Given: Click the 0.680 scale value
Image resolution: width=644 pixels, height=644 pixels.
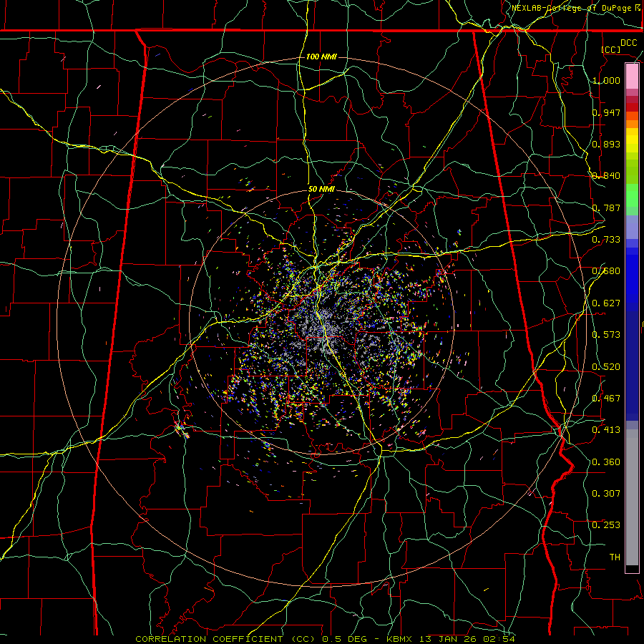Looking at the screenshot, I should pos(606,271).
